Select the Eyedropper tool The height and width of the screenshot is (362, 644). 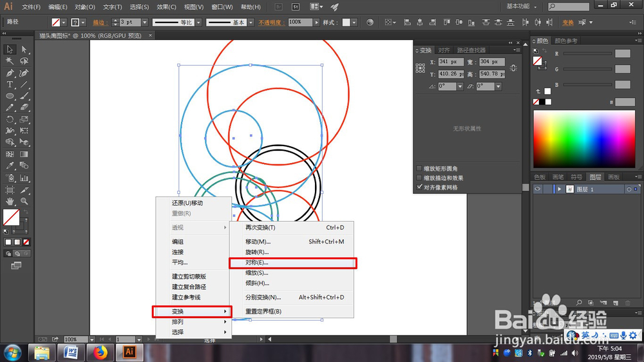pos(10,166)
